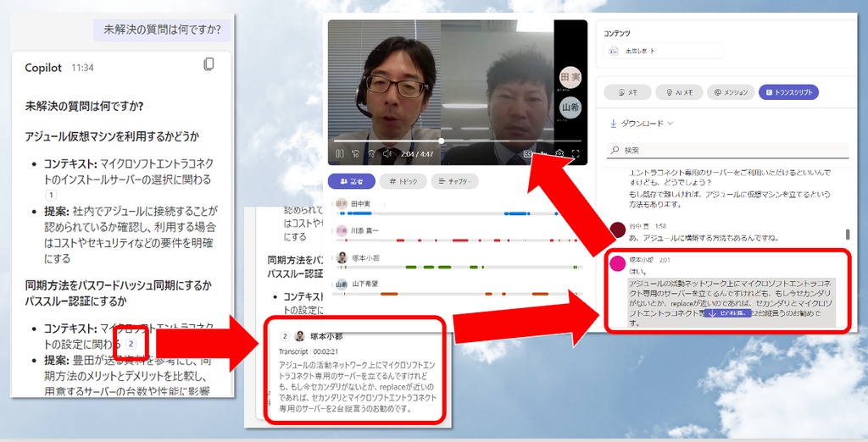Viewport: 868px width, 442px height.
Task: Select the トランスクリプト transcript tab
Action: (788, 92)
